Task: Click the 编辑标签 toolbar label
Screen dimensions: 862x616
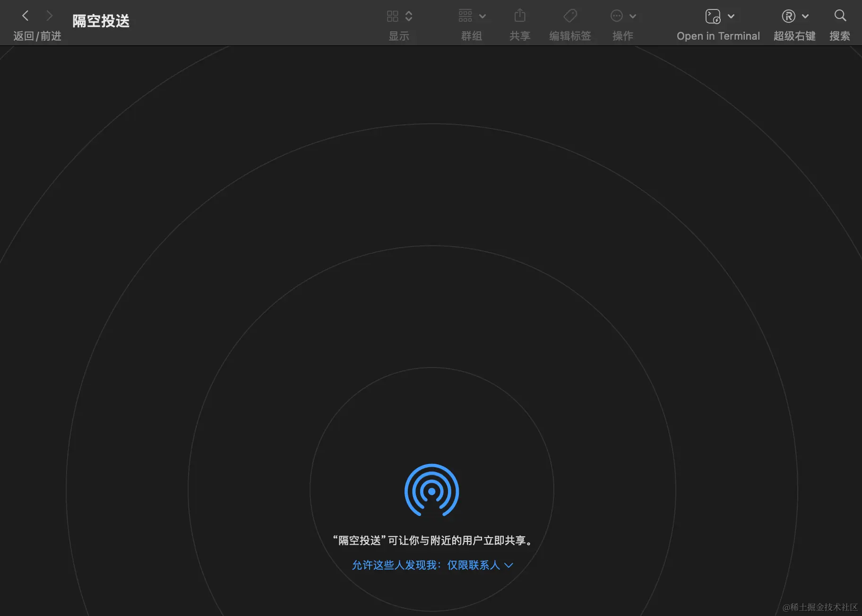Action: 570,36
